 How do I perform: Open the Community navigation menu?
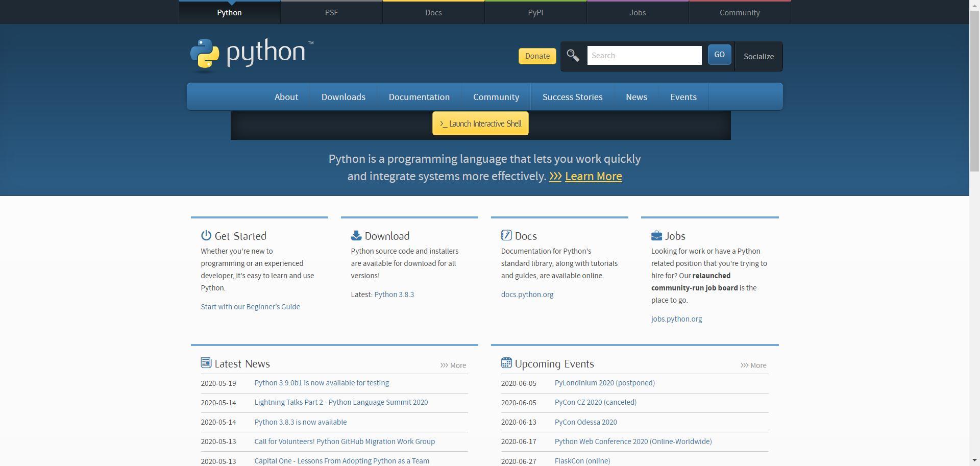coord(496,96)
